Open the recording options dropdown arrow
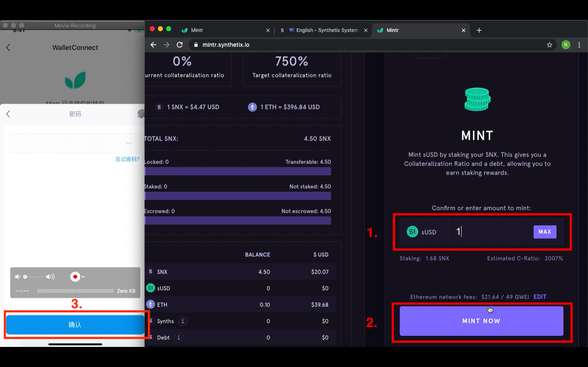 click(83, 277)
